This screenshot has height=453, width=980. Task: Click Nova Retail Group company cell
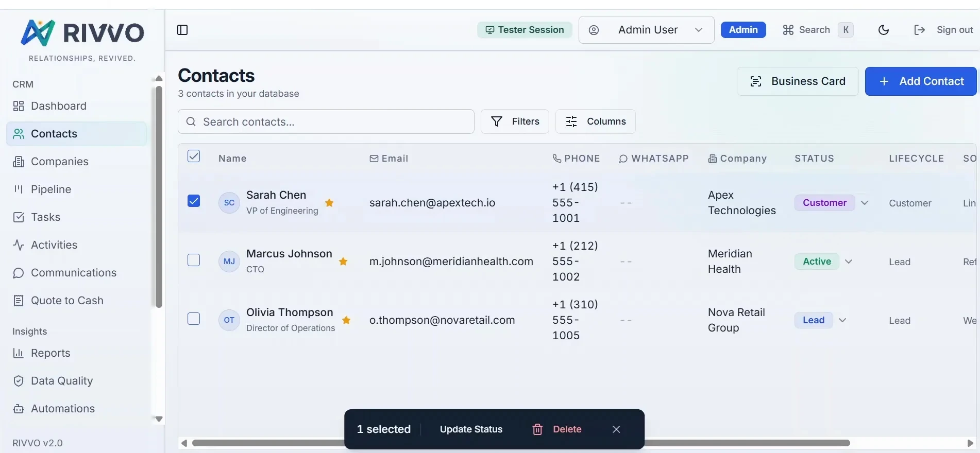(736, 320)
